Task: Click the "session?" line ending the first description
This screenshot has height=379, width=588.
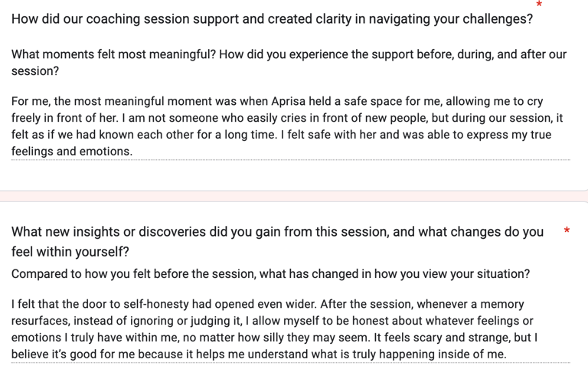Action: (x=35, y=71)
